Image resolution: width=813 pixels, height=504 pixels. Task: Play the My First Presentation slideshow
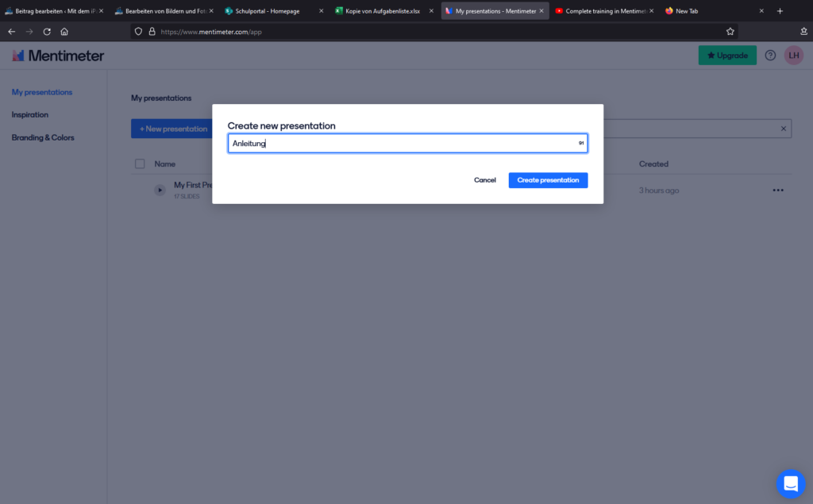click(160, 190)
